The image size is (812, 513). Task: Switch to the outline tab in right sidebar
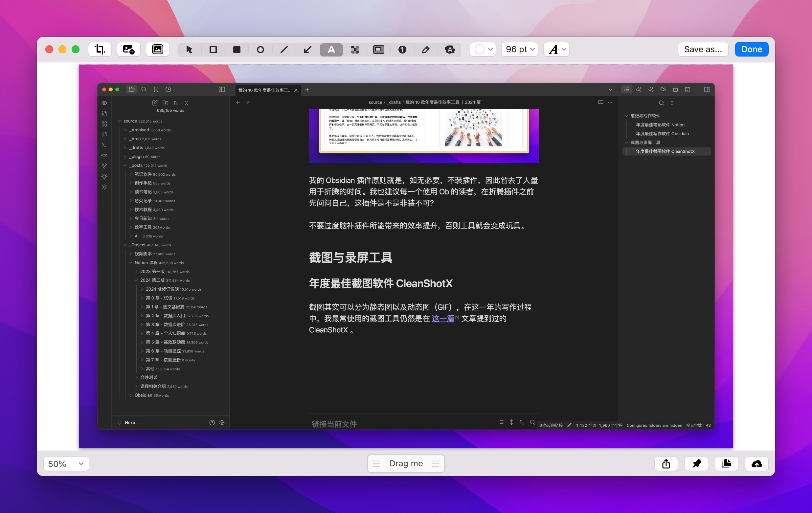(627, 89)
